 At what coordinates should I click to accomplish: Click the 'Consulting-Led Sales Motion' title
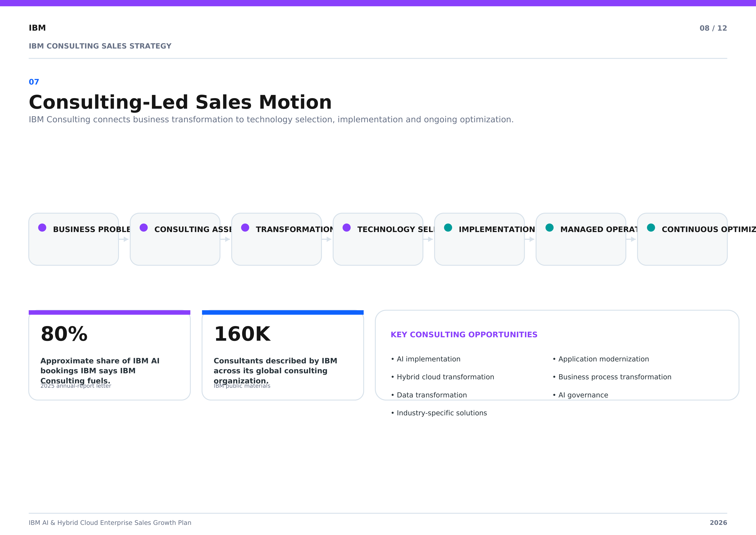pos(180,102)
